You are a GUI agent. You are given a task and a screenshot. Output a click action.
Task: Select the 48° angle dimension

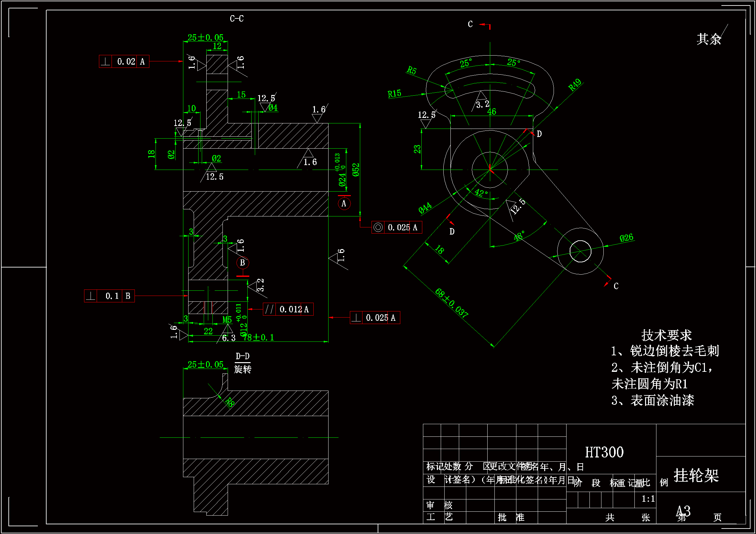(x=519, y=236)
